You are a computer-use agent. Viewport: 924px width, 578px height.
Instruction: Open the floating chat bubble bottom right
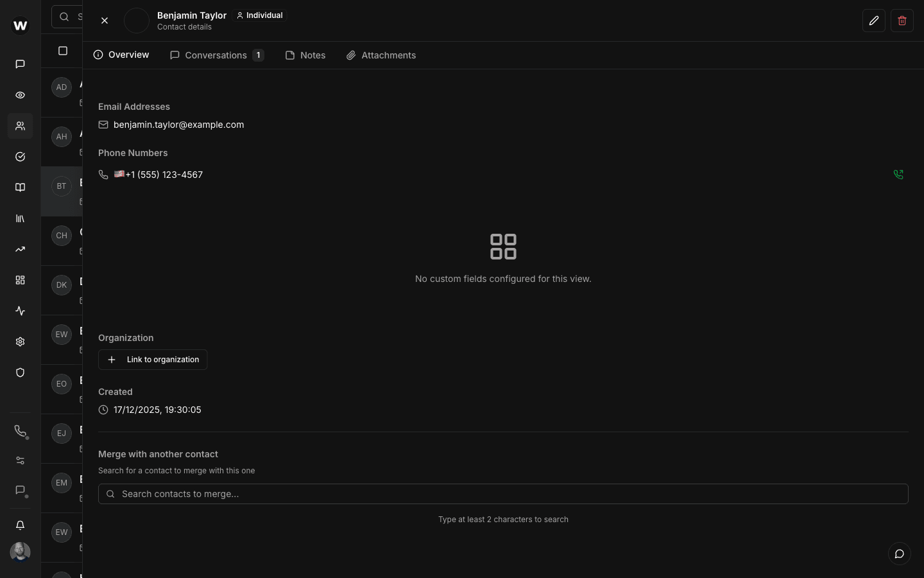[899, 554]
